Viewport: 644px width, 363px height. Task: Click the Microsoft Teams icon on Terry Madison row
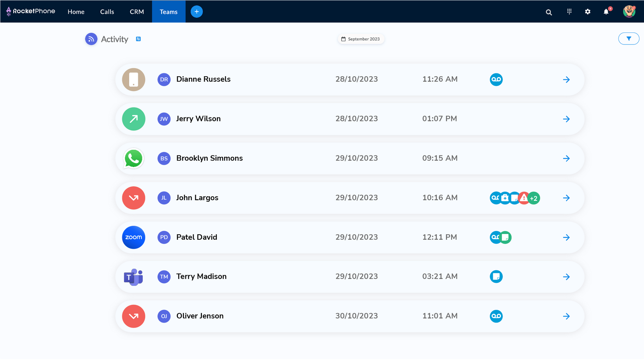point(133,277)
